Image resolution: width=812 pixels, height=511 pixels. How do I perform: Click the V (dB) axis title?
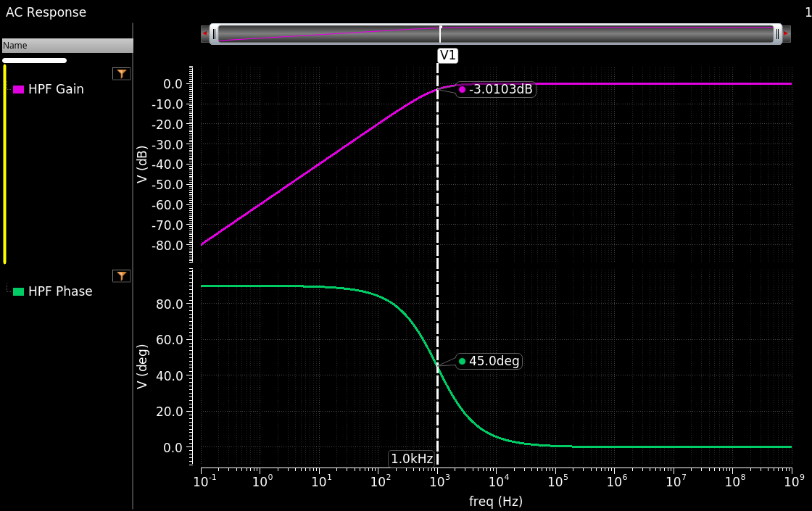coord(143,165)
